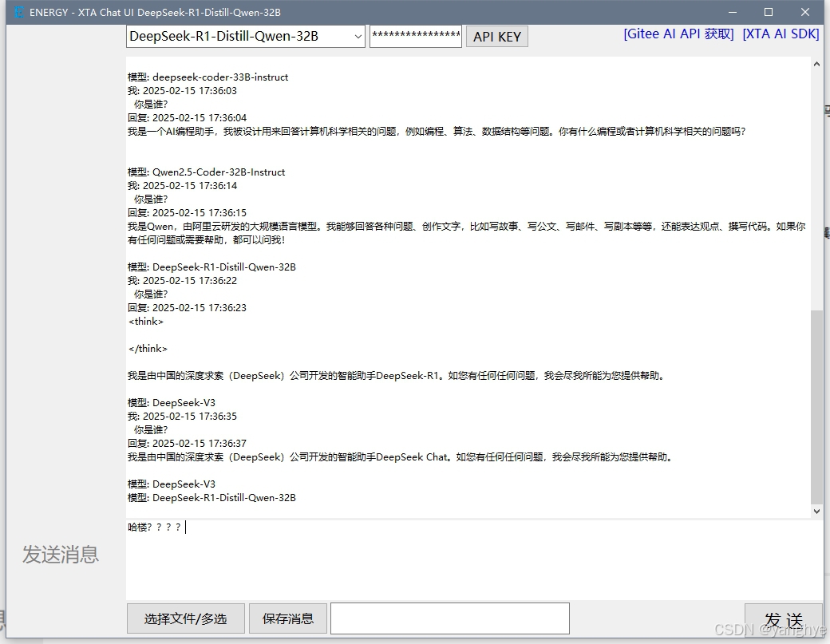Click timestamp 回复: 2025-02-15 17:36:37

click(187, 444)
